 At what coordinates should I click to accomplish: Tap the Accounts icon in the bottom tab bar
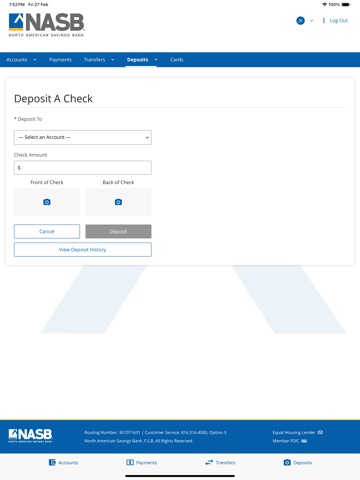[x=52, y=462]
